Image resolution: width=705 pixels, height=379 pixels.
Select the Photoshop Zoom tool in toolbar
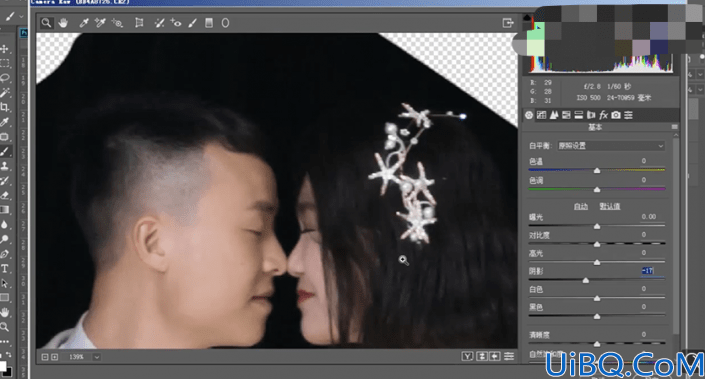[x=5, y=327]
